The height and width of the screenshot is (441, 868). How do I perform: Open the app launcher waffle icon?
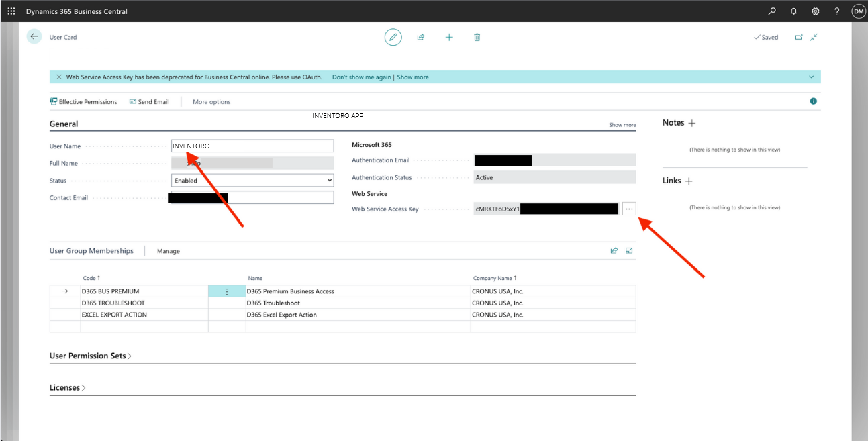coord(11,11)
